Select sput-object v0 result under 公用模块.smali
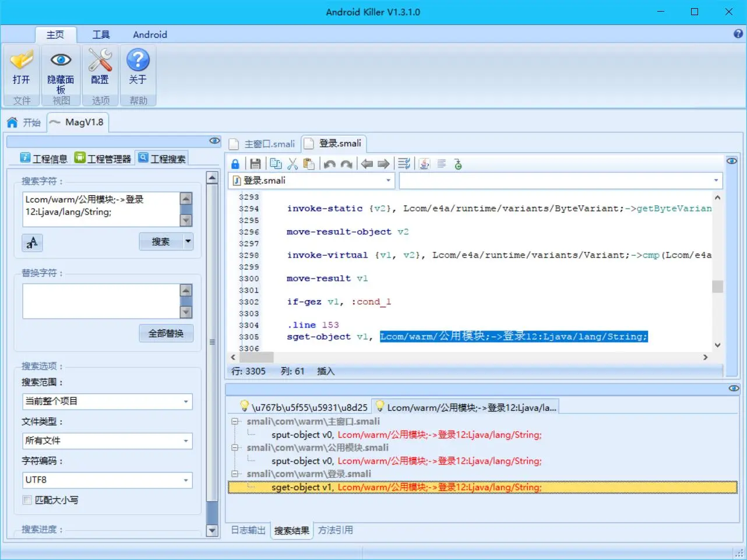Image resolution: width=747 pixels, height=560 pixels. coord(407,461)
